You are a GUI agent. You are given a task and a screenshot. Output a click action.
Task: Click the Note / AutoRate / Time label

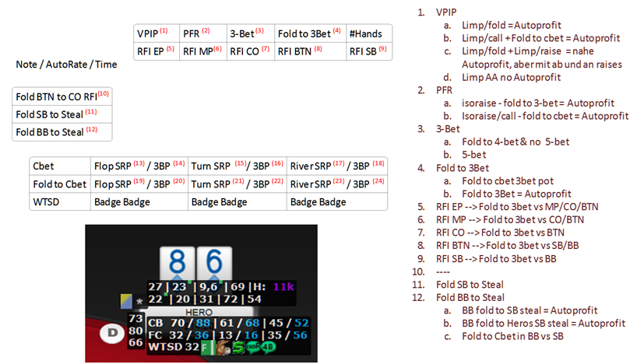click(66, 64)
